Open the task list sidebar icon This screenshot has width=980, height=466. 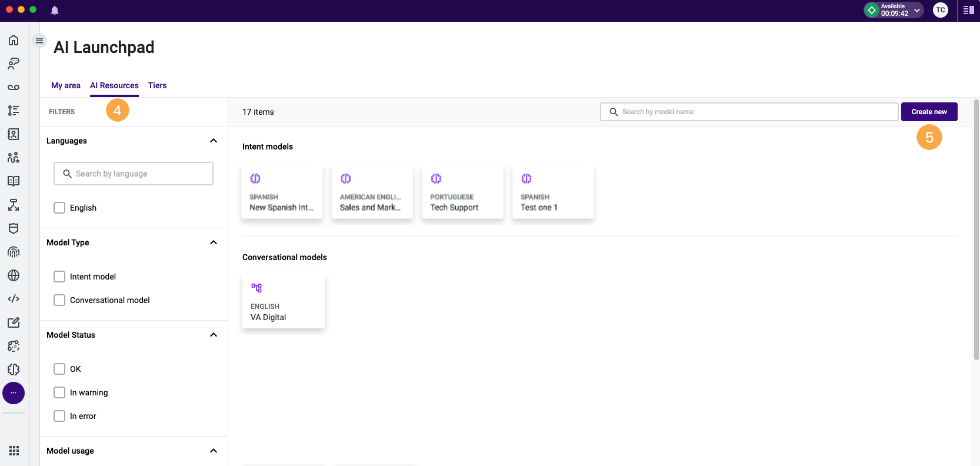(14, 111)
